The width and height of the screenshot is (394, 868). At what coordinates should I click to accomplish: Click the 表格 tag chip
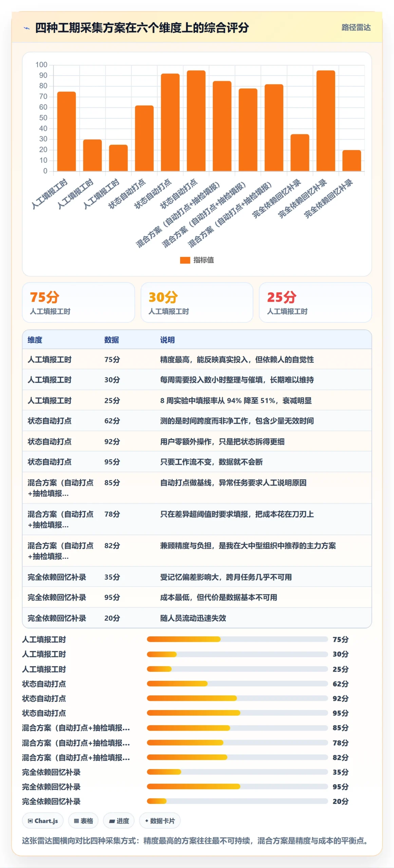click(83, 821)
